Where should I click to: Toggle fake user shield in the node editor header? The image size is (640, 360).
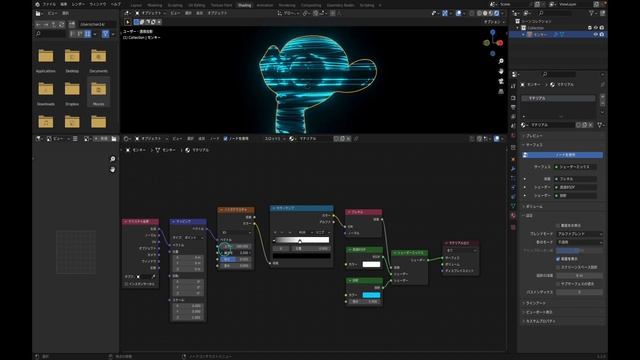click(336, 139)
